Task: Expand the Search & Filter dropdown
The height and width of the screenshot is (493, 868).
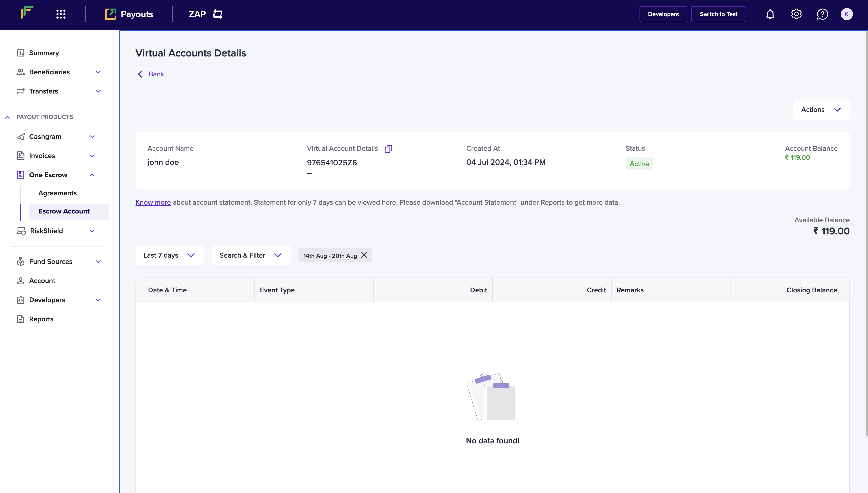Action: coord(250,255)
